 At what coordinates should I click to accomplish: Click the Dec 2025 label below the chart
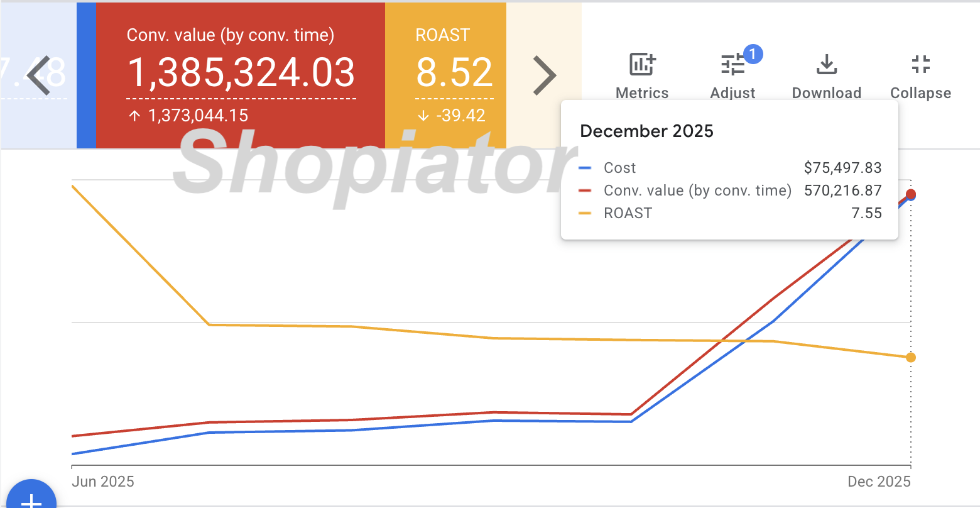point(879,481)
